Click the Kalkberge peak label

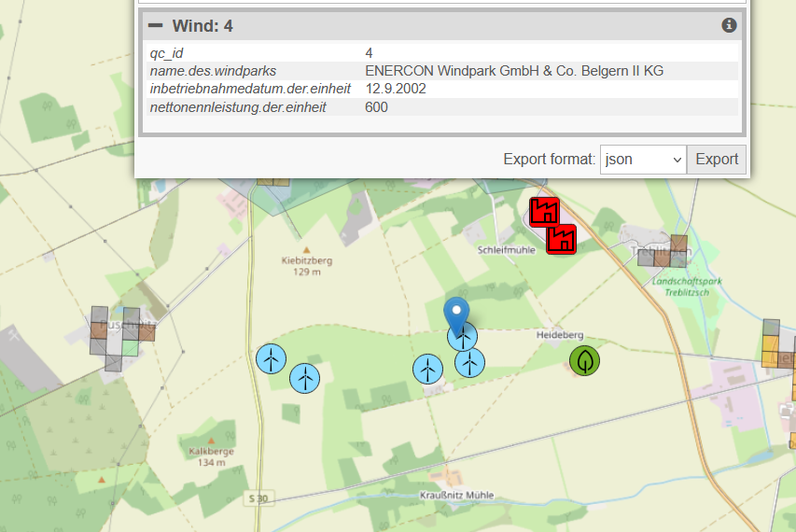211,456
